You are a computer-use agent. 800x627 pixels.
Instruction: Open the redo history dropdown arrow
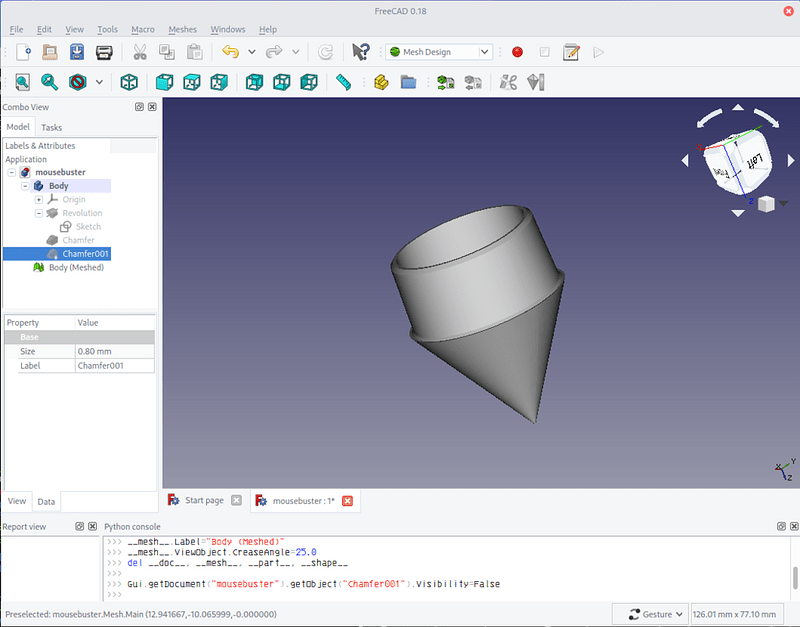click(x=295, y=52)
